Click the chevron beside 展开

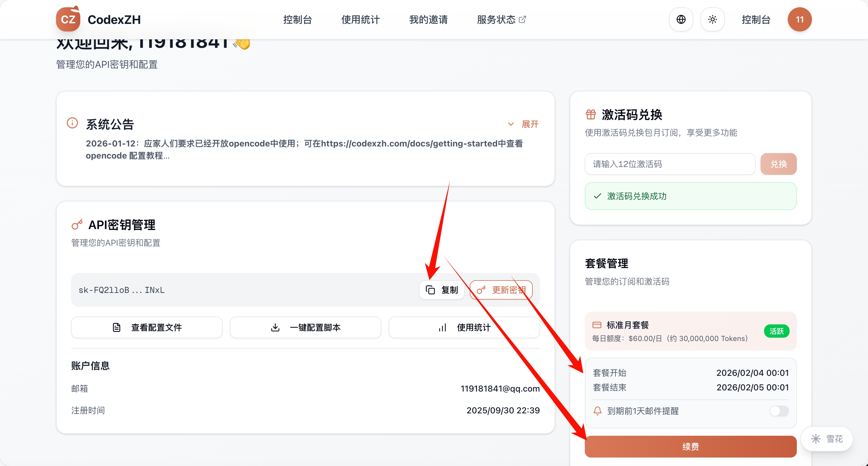(511, 124)
